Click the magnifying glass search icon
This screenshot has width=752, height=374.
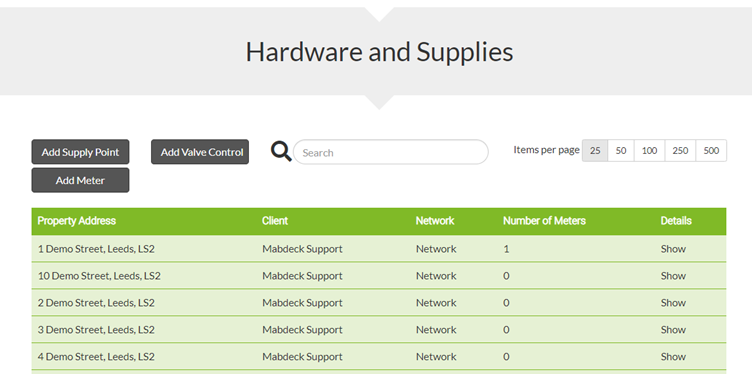281,151
